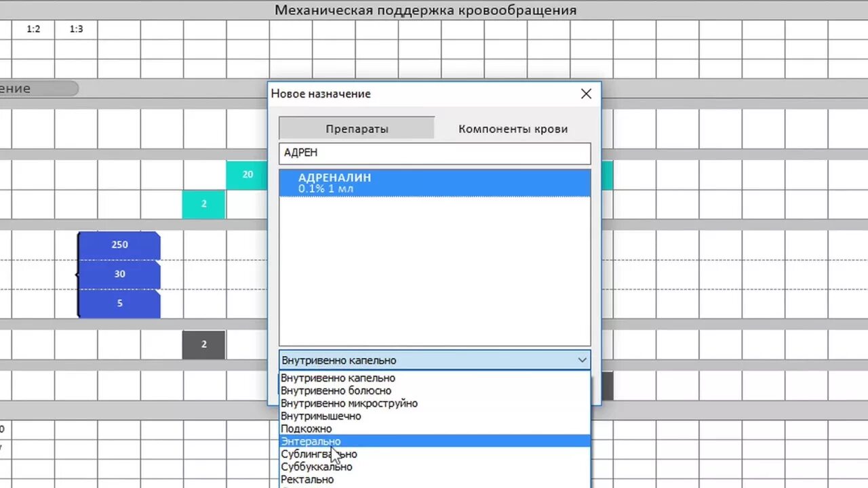Select Внутривенно микроструйно option

349,403
